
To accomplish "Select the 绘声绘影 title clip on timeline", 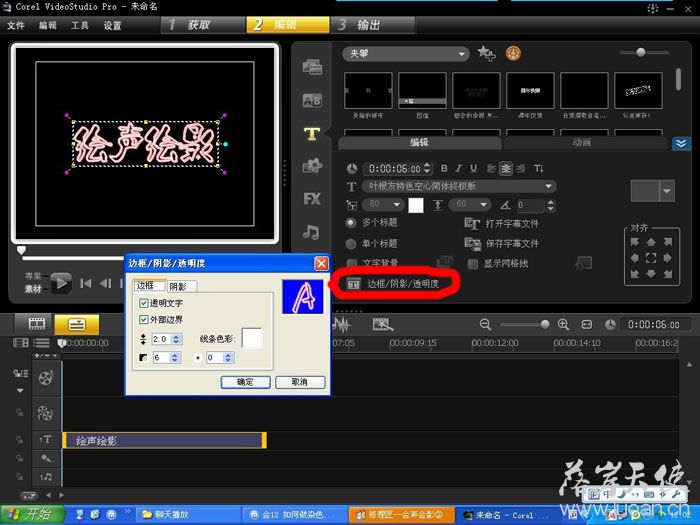I will pyautogui.click(x=164, y=441).
